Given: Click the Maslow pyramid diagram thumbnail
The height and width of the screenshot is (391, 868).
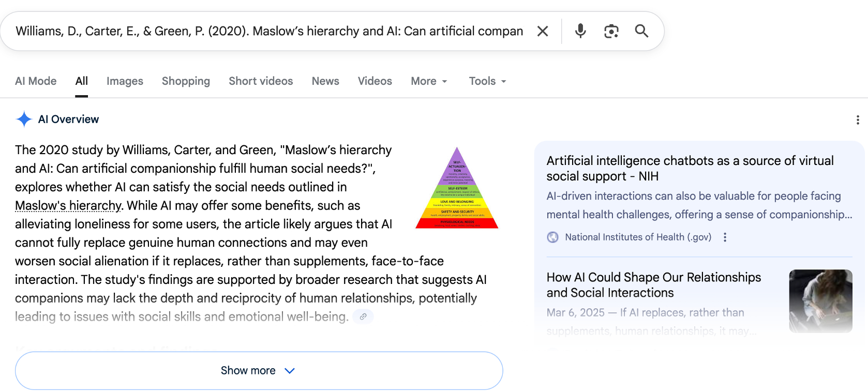Looking at the screenshot, I should [x=457, y=188].
